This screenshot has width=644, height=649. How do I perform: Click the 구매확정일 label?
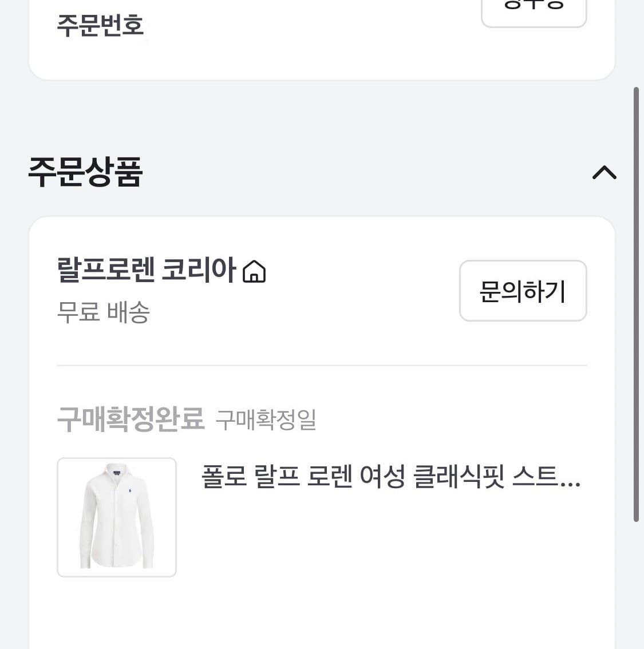click(266, 420)
